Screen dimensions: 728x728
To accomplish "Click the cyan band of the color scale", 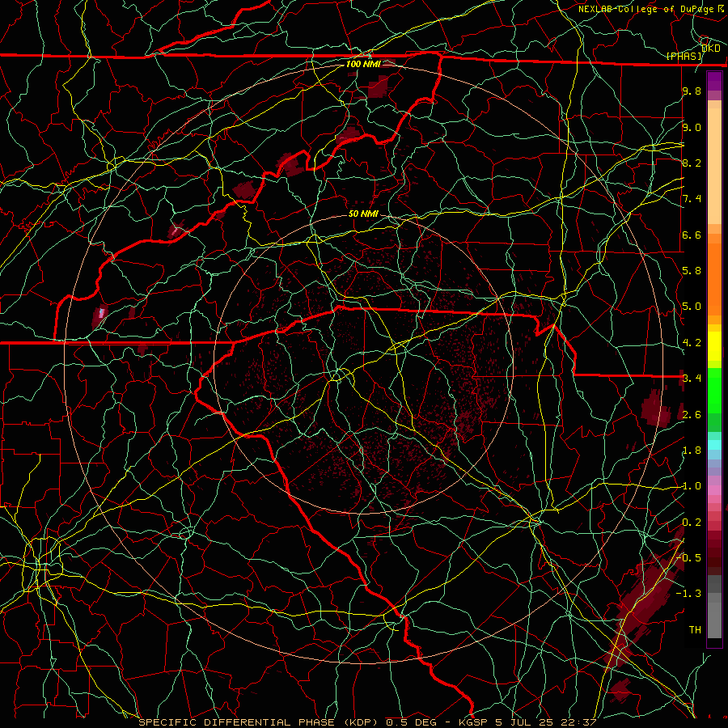I will (x=714, y=445).
